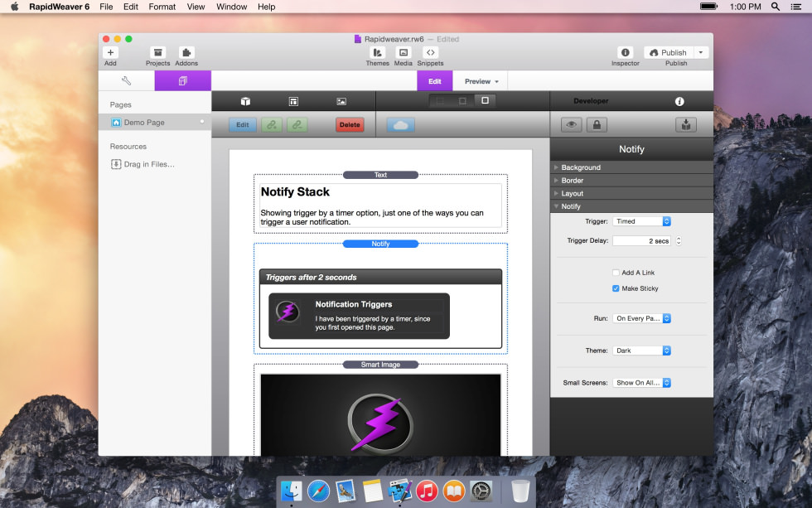This screenshot has height=508, width=812.
Task: Select the wrench settings sidebar tab
Action: point(126,80)
